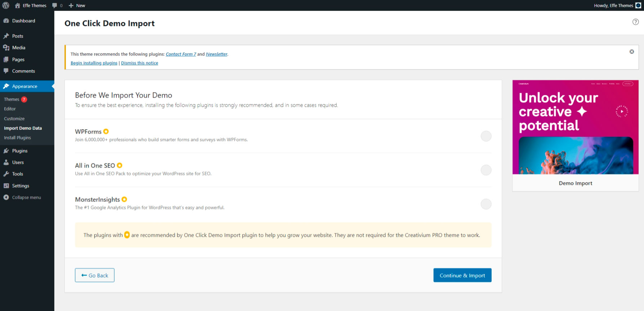Image resolution: width=644 pixels, height=311 pixels.
Task: Click the Demo Import label under thumbnail
Action: 575,183
